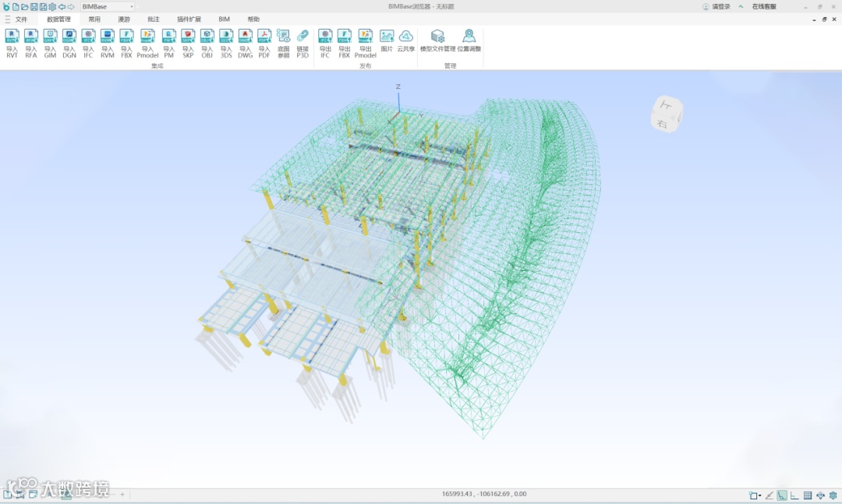842x504 pixels.
Task: Click the view cube navigation widget
Action: (x=667, y=114)
